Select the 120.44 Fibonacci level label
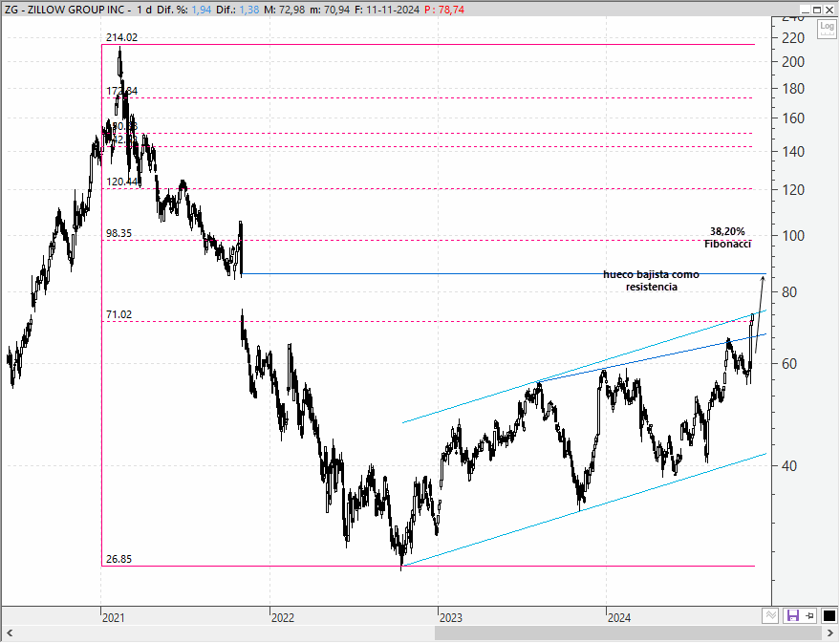Viewport: 840px width, 643px height. (122, 182)
